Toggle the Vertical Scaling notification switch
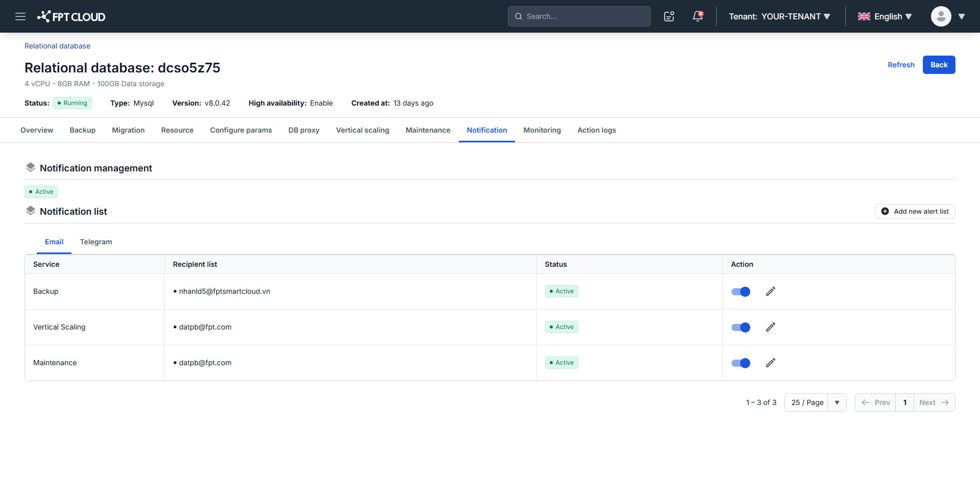 pos(741,327)
